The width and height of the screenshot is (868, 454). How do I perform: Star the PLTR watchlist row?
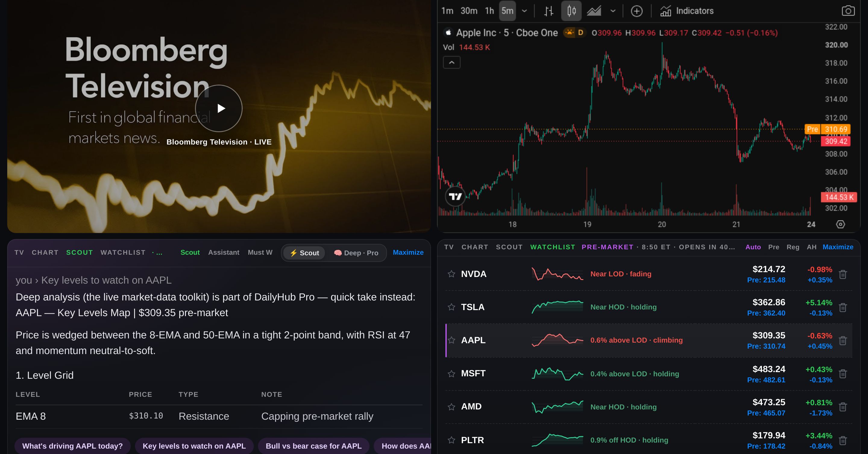451,440
